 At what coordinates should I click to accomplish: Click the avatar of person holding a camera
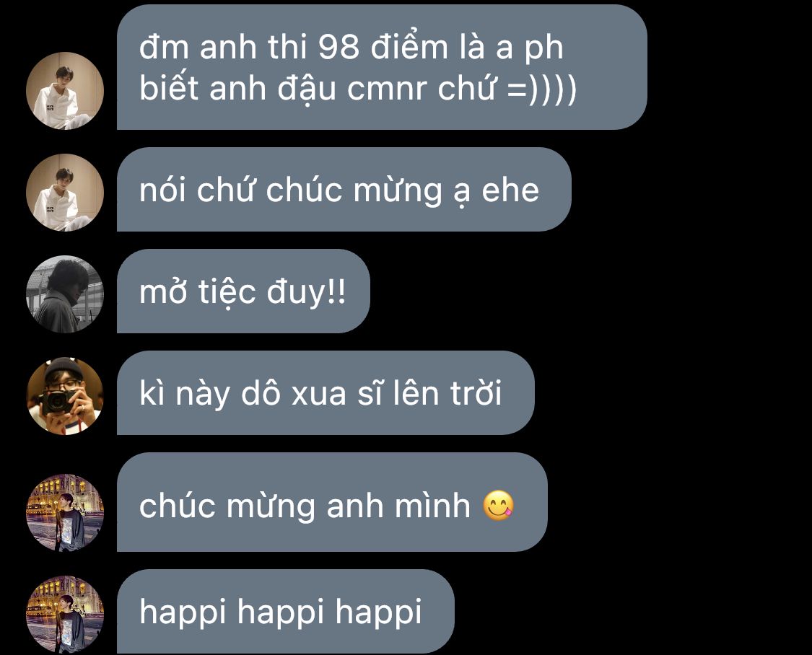pyautogui.click(x=65, y=396)
